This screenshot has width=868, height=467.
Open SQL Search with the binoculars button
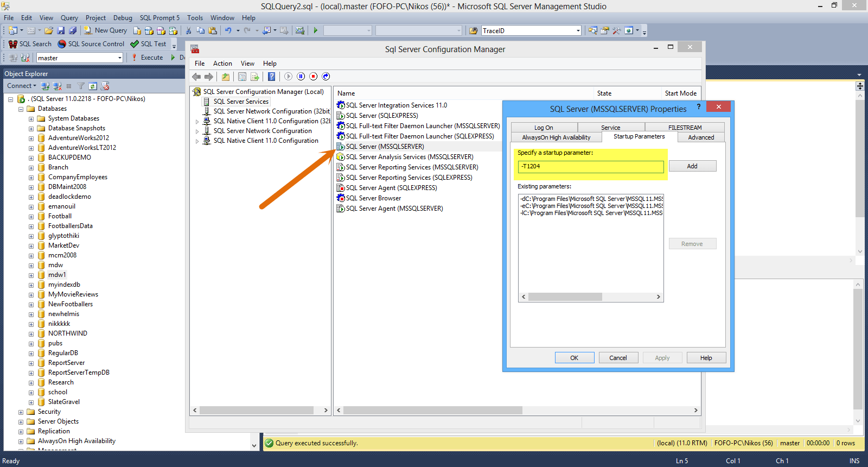coord(30,44)
